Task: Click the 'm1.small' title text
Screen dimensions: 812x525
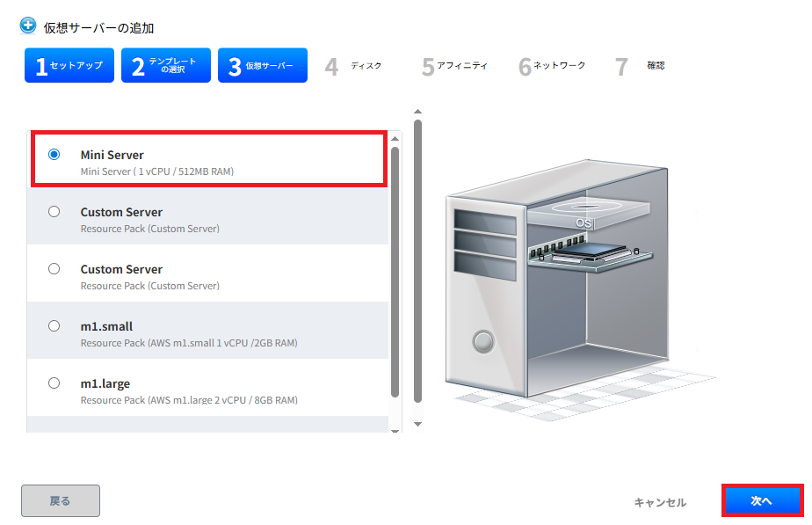Action: point(106,326)
